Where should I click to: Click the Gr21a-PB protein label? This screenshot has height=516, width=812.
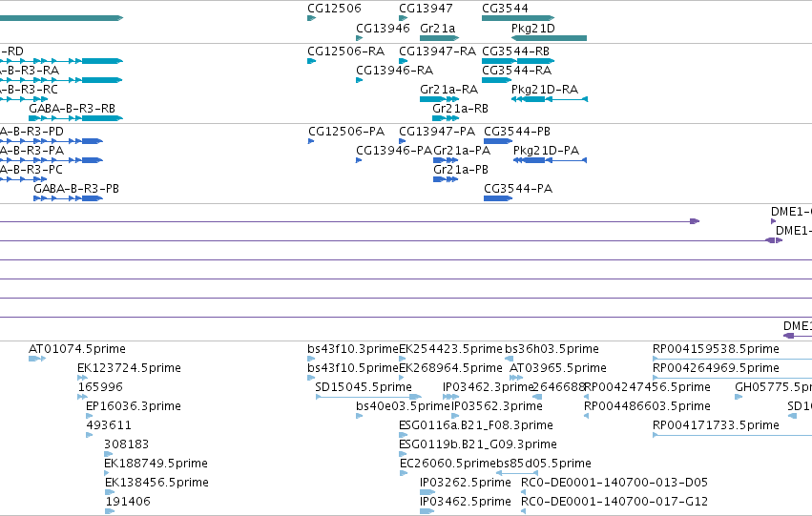tap(461, 170)
